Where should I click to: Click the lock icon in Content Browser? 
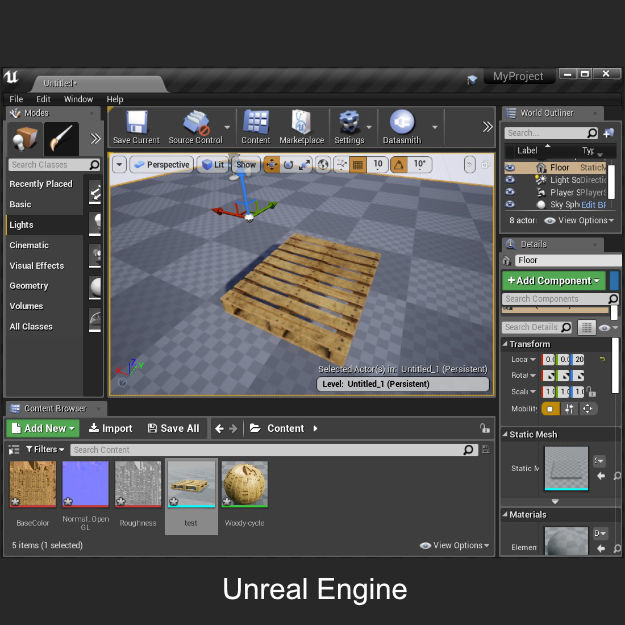click(x=484, y=428)
